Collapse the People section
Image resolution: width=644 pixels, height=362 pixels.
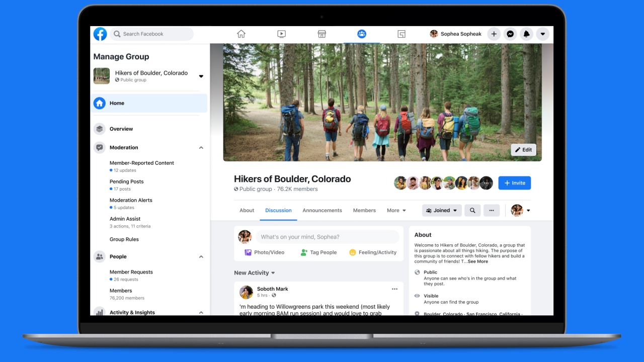[201, 256]
